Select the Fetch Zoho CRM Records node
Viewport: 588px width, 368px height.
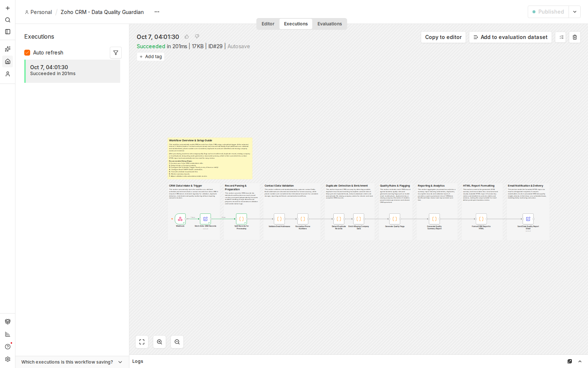coord(205,219)
